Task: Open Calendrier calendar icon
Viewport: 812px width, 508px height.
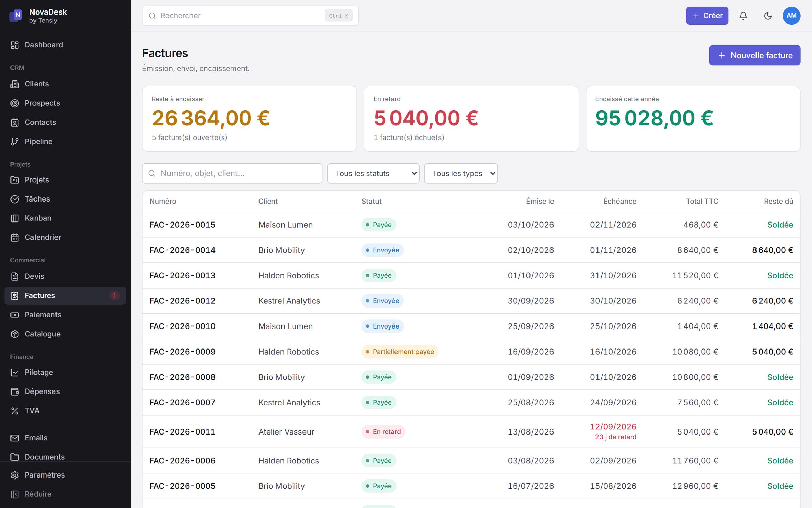Action: coord(15,237)
